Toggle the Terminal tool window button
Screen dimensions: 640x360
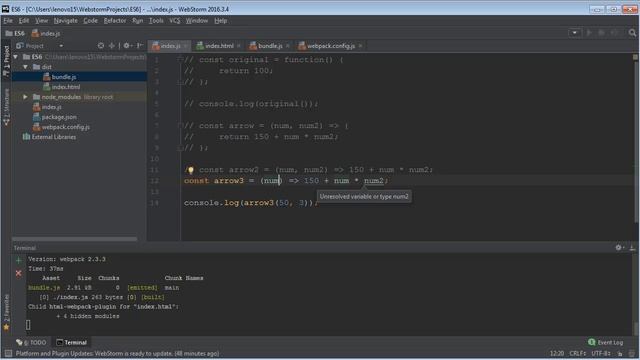click(x=71, y=342)
